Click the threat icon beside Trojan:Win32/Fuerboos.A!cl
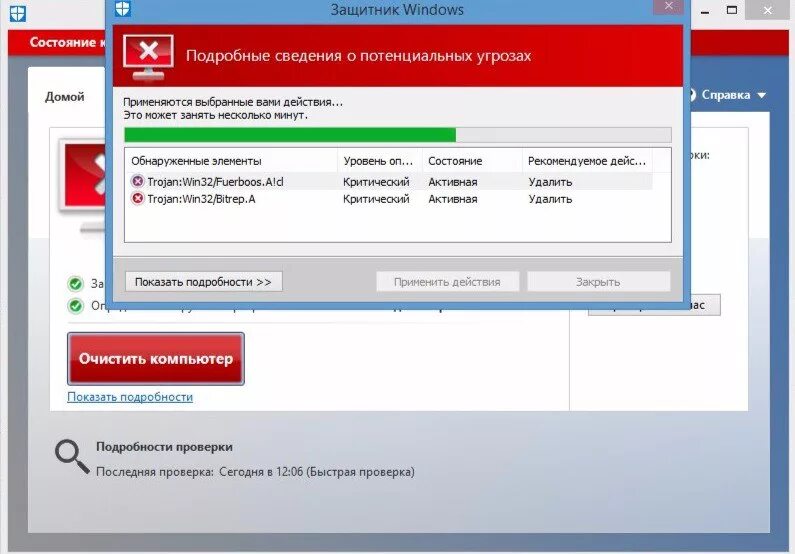This screenshot has width=795, height=554. point(137,181)
